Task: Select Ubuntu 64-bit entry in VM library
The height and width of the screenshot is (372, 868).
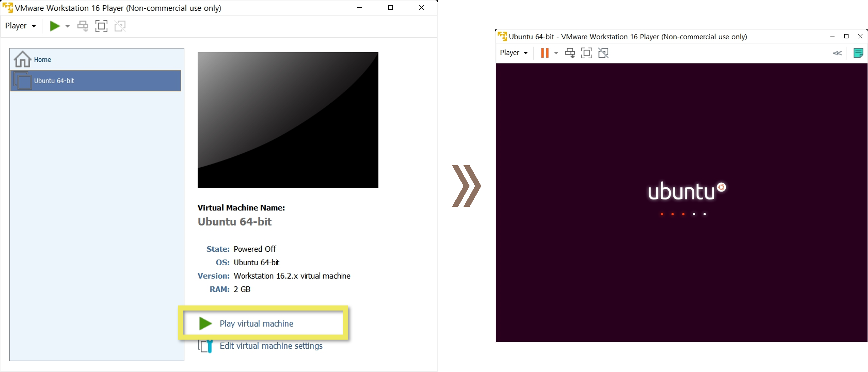Action: [x=96, y=81]
